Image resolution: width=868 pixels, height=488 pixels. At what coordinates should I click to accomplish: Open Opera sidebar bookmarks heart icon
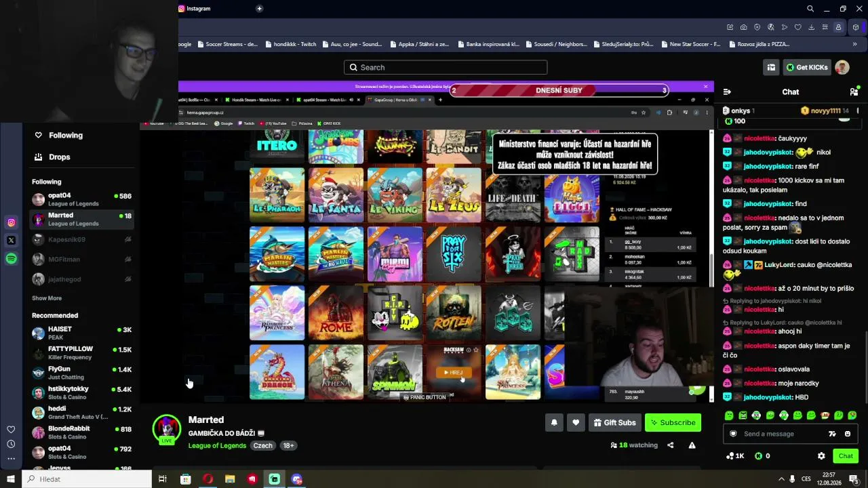click(x=11, y=429)
